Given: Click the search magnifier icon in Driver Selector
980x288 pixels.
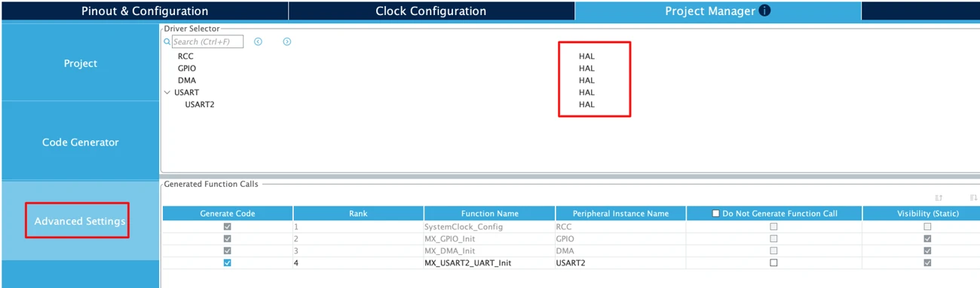Looking at the screenshot, I should point(167,42).
